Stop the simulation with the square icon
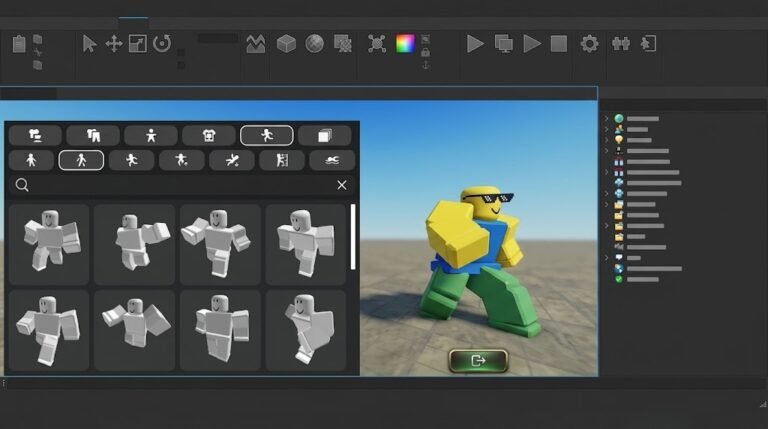Viewport: 768px width, 429px height. (x=559, y=44)
